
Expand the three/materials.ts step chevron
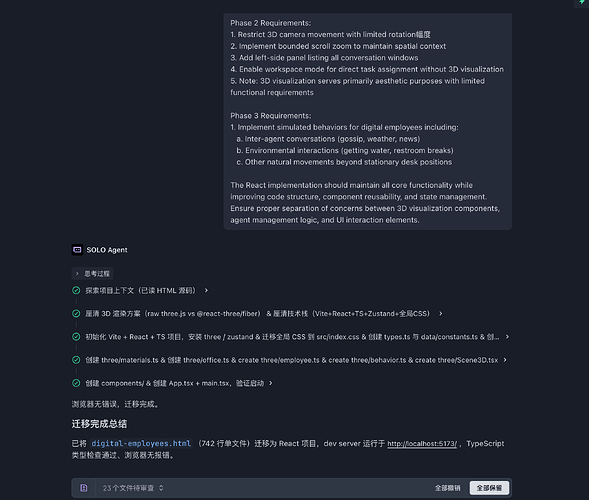coord(505,360)
